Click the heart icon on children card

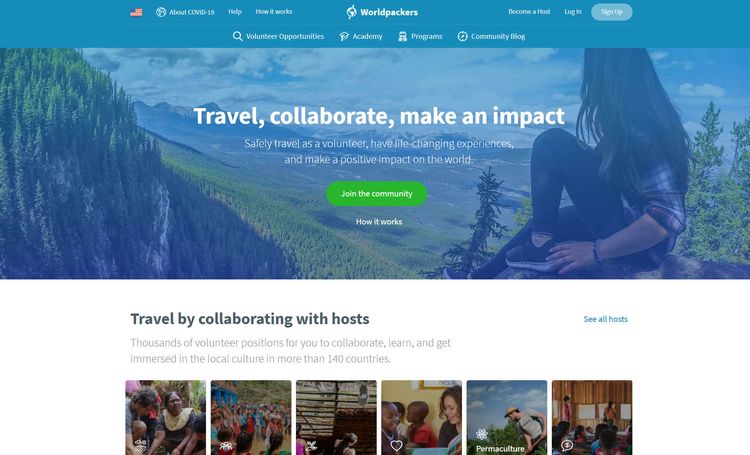(397, 445)
